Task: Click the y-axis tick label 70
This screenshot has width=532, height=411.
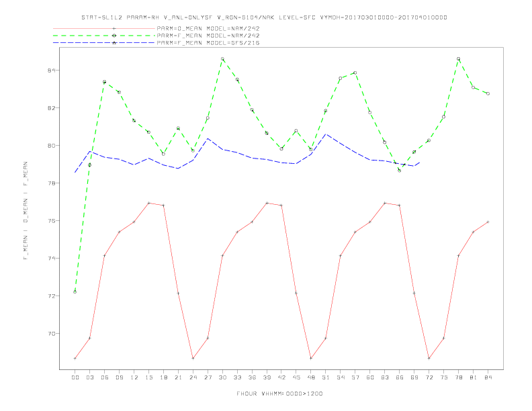Action: (x=51, y=334)
